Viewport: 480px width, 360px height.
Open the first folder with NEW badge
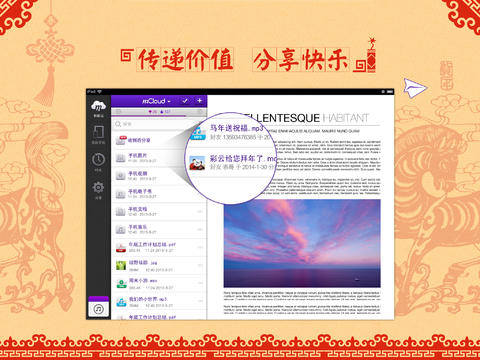point(159,140)
